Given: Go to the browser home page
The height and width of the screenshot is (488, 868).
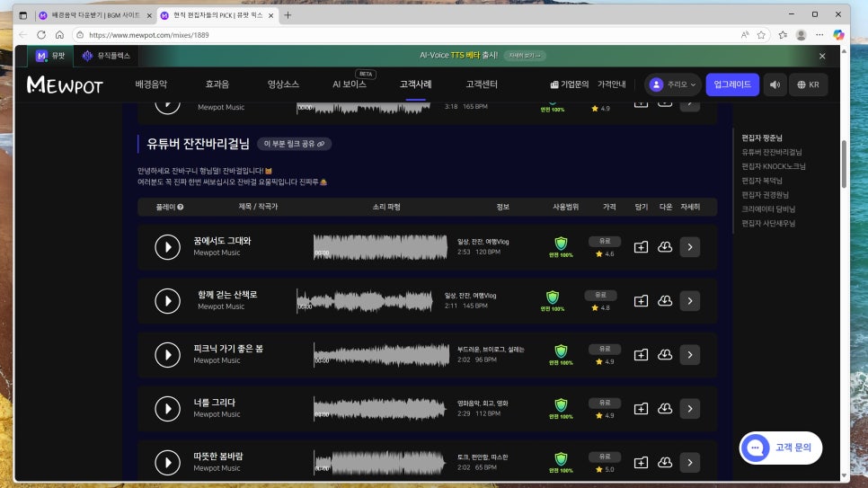Looking at the screenshot, I should click(x=60, y=35).
